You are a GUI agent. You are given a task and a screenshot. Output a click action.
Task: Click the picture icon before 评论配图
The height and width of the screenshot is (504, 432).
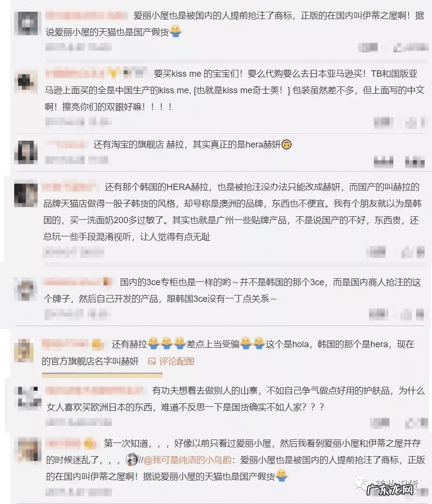152,361
